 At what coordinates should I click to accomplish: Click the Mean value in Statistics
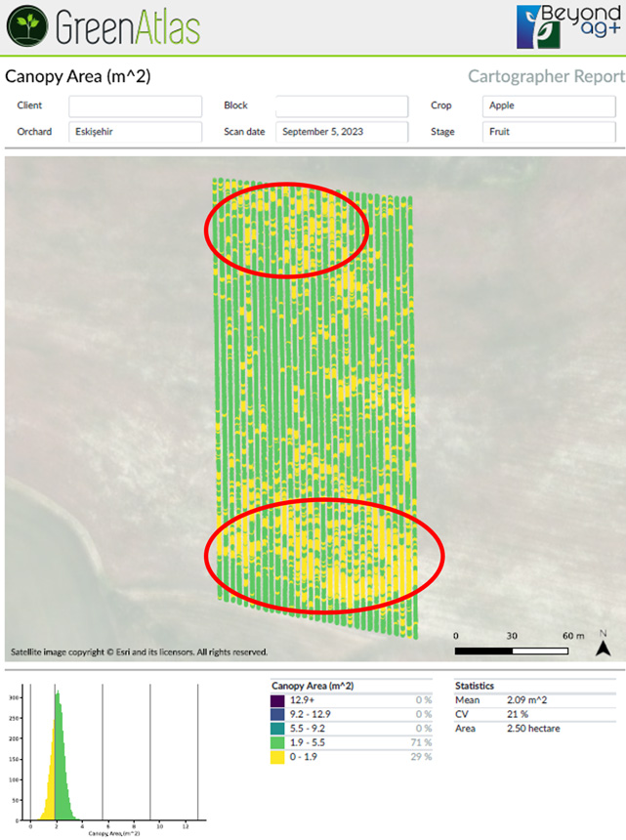(x=530, y=700)
